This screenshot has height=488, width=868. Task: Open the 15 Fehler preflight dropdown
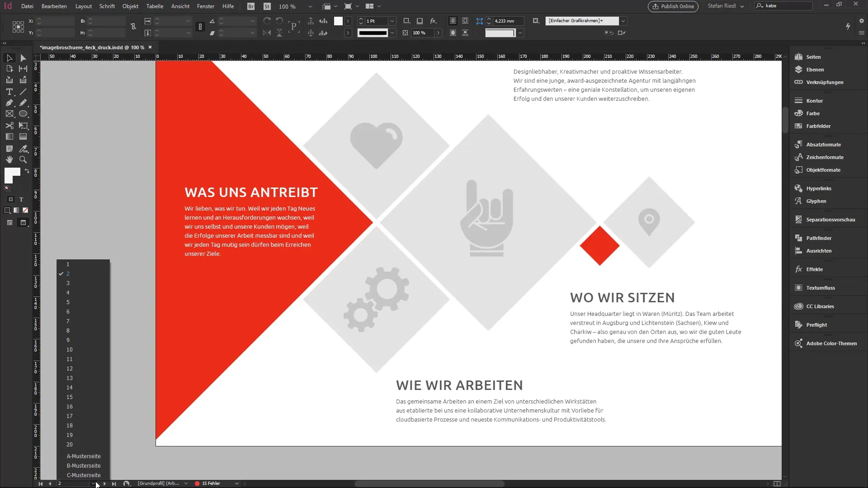pyautogui.click(x=236, y=483)
